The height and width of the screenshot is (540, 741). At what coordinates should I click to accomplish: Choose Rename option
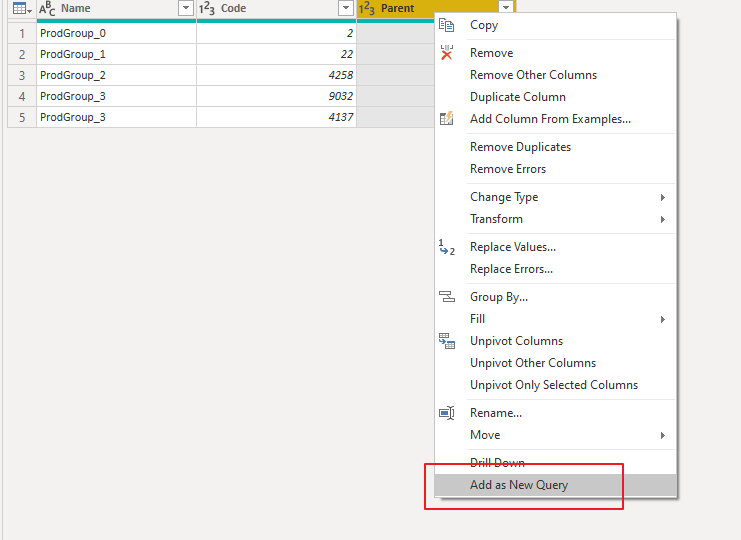point(556,413)
